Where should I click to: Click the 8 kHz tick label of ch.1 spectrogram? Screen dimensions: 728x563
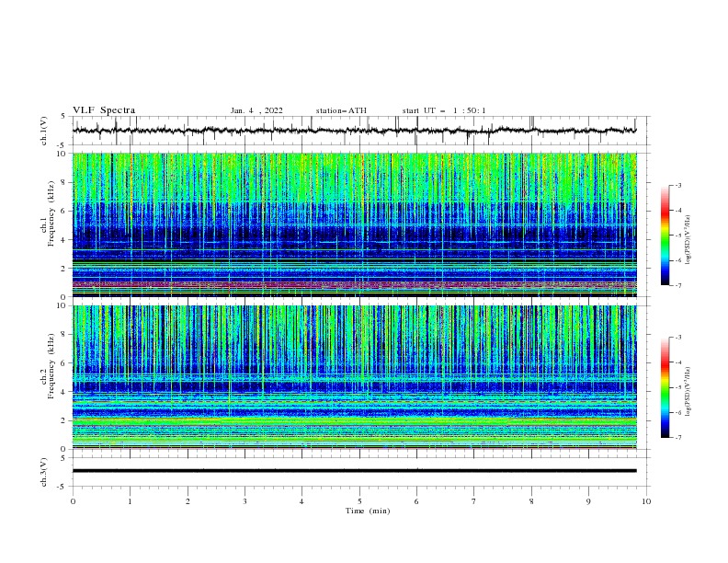(65, 182)
